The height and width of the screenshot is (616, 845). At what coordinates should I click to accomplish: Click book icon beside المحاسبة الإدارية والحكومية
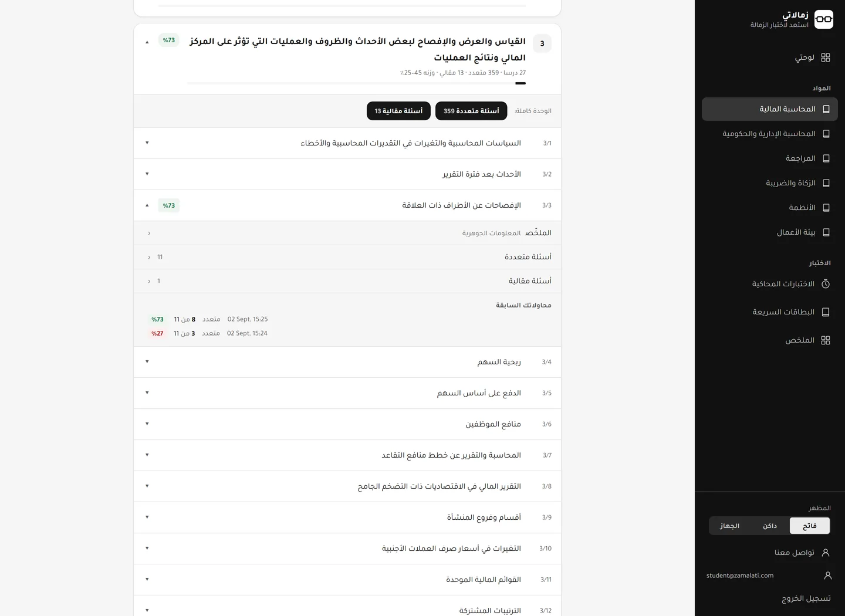coord(826,134)
